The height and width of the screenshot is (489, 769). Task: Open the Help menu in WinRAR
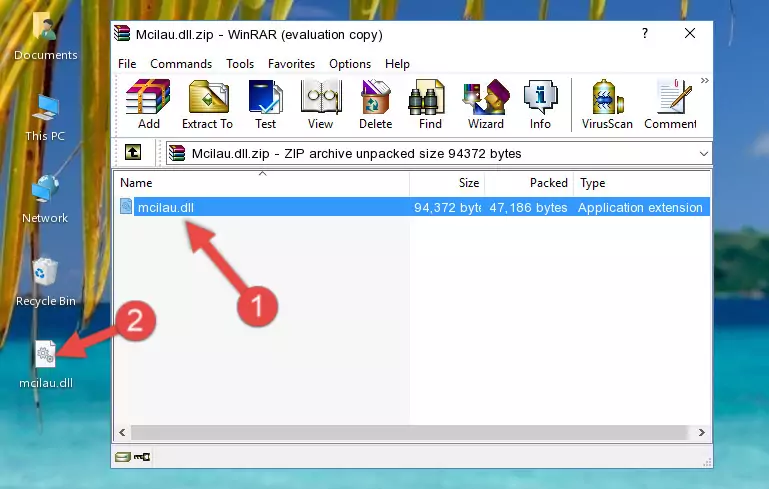coord(397,64)
